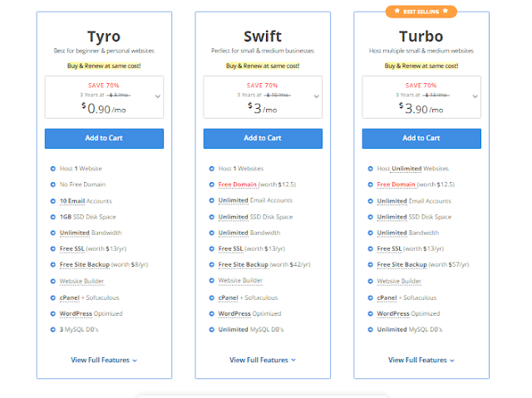The width and height of the screenshot is (532, 398).
Task: Click bullet icon beside Swift Host 1 Websites
Action: [x=212, y=169]
